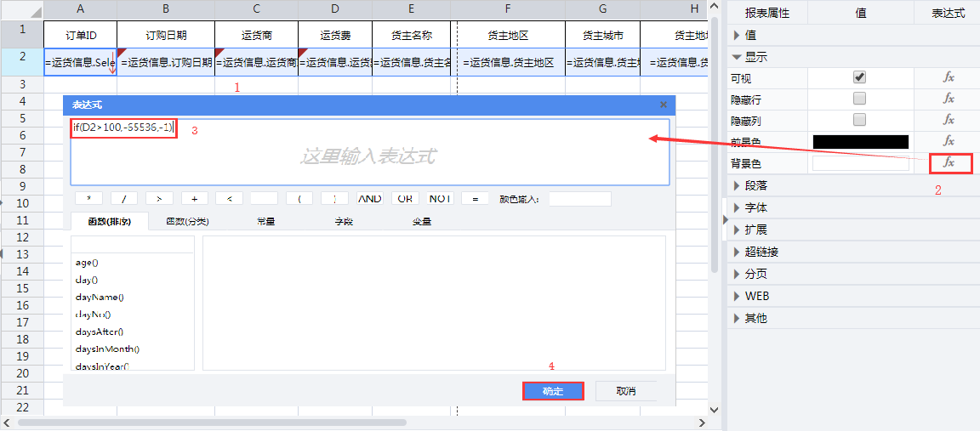Open the fx expression for 可视

[949, 77]
